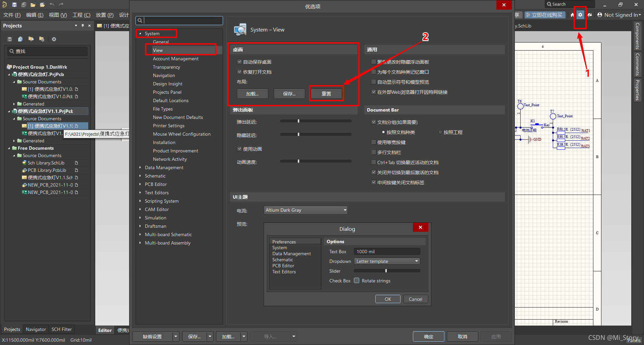The image size is (644, 345).
Task: Toggle 在外部Web浏览器打开因特网链接 checkbox
Action: pos(374,92)
